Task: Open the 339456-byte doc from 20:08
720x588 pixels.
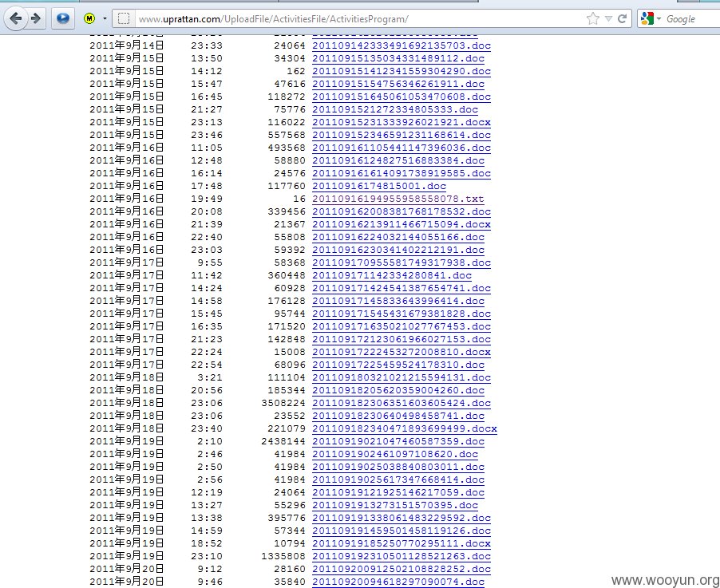Action: [x=402, y=211]
